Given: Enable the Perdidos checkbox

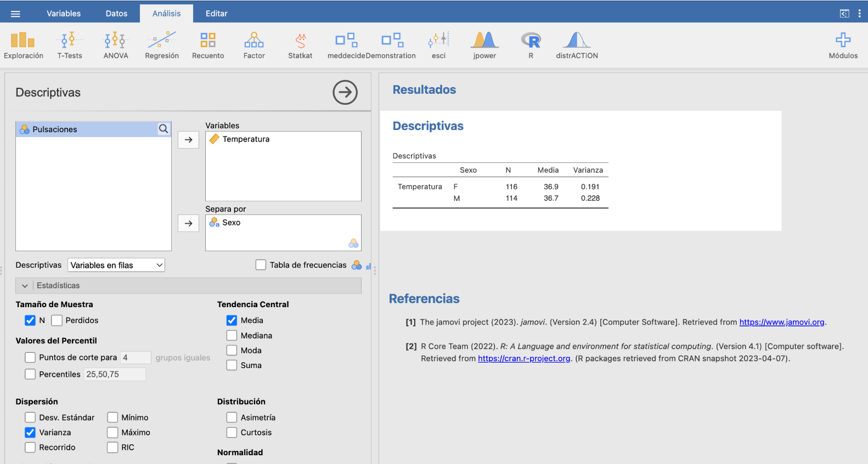Looking at the screenshot, I should [x=57, y=320].
